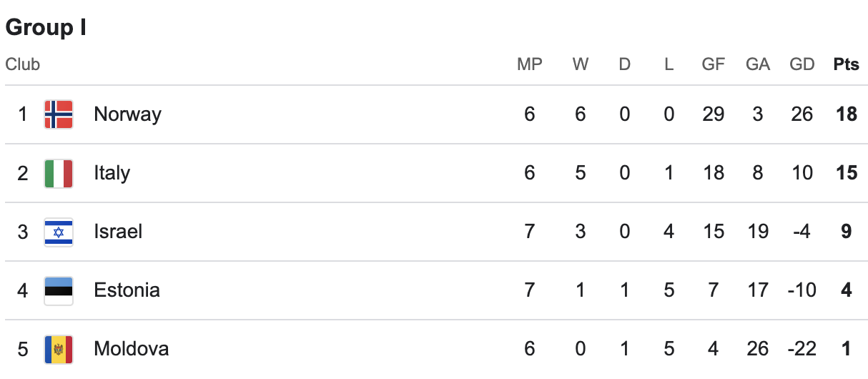Viewport: 868px width, 379px height.
Task: Click the Estonia flag icon
Action: (59, 290)
